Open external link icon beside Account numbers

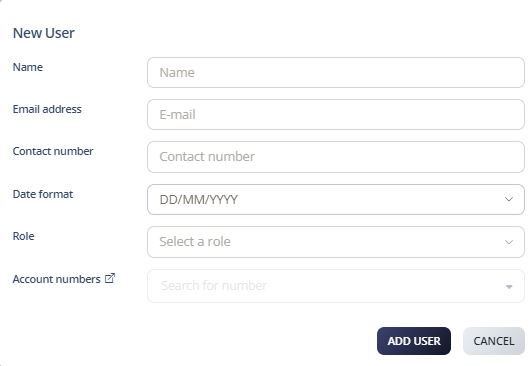pos(110,278)
